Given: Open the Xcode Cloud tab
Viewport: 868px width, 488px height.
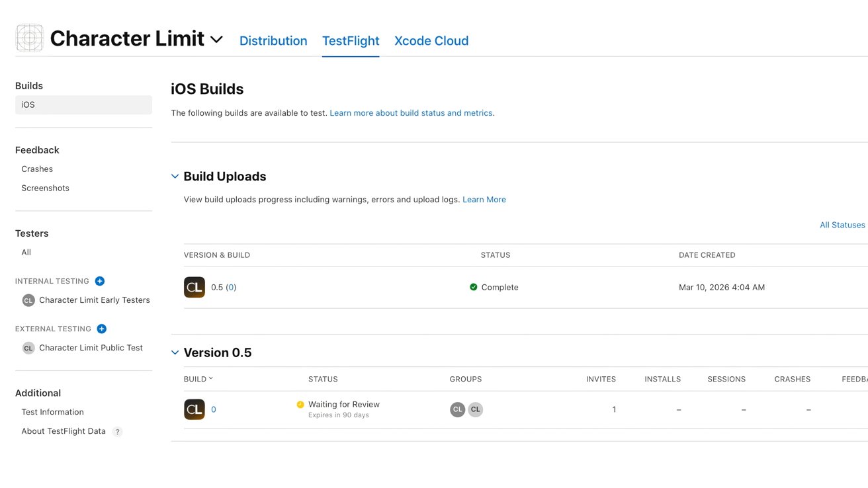Looking at the screenshot, I should point(431,40).
